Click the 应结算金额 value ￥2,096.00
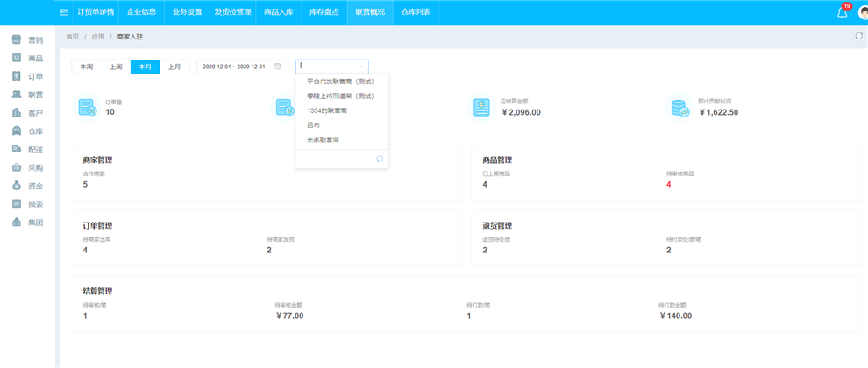This screenshot has width=868, height=368. 521,112
